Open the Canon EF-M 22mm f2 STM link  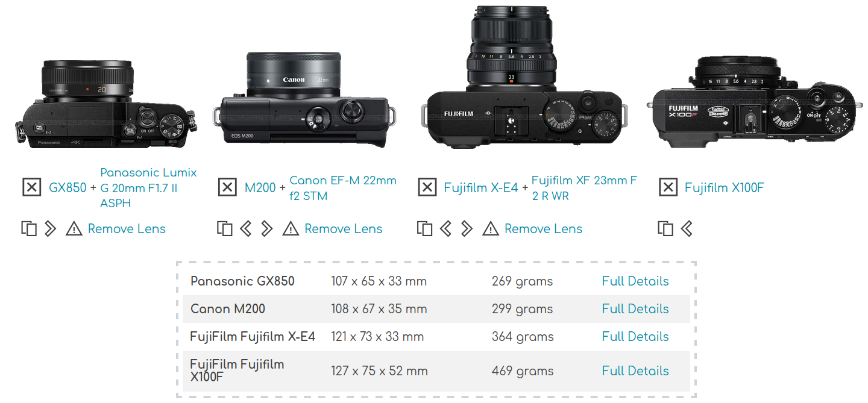(343, 188)
